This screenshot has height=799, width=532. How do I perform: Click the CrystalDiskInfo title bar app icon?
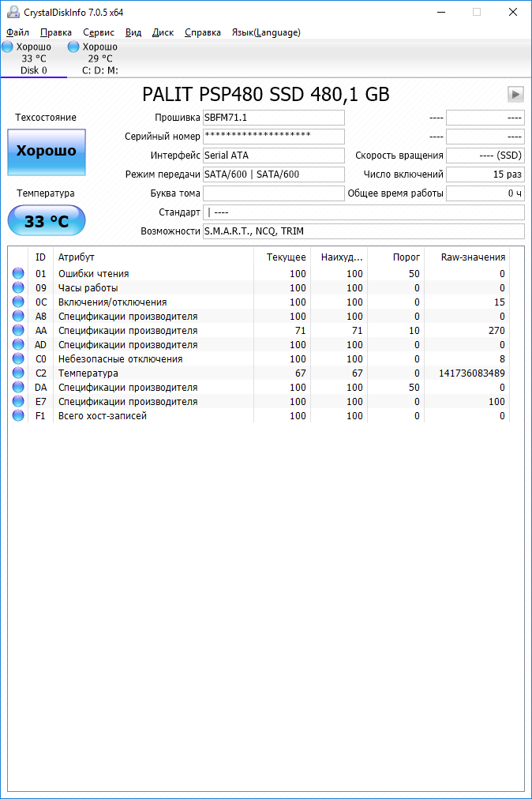click(13, 12)
